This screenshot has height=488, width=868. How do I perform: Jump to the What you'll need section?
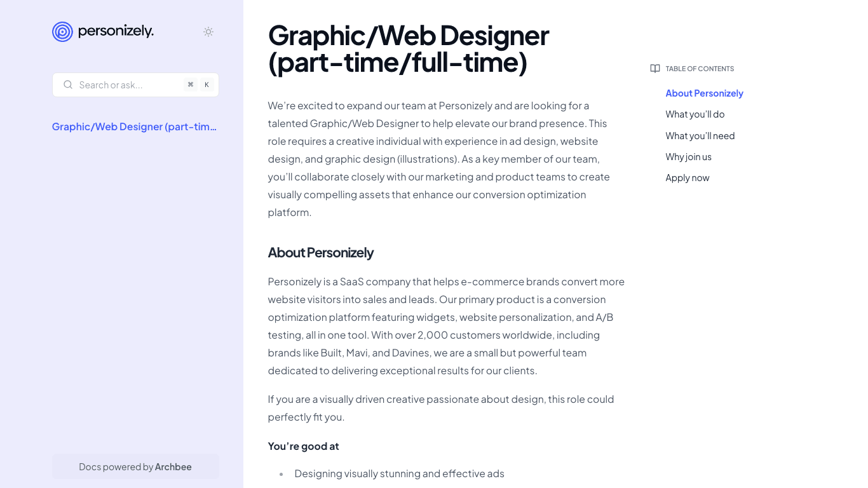700,135
